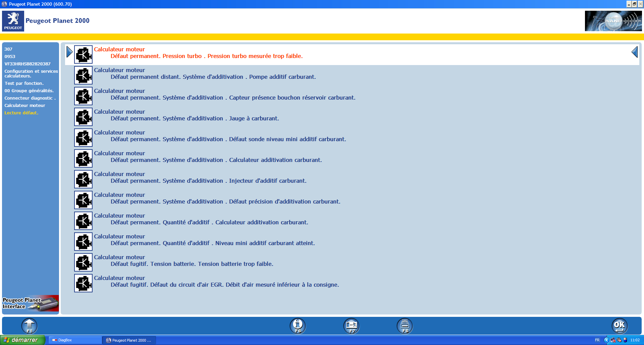Open the F6 information button
Image resolution: width=644 pixels, height=345 pixels.
[x=298, y=326]
